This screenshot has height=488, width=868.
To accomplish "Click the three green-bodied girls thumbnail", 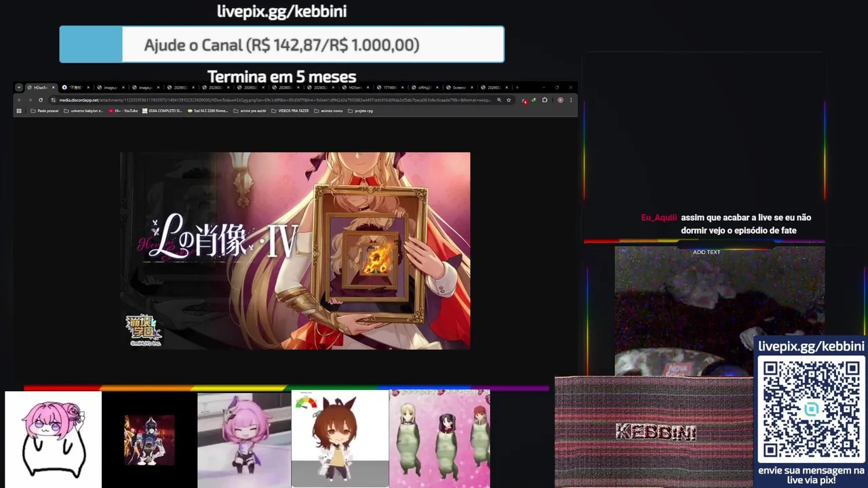I will pyautogui.click(x=439, y=439).
